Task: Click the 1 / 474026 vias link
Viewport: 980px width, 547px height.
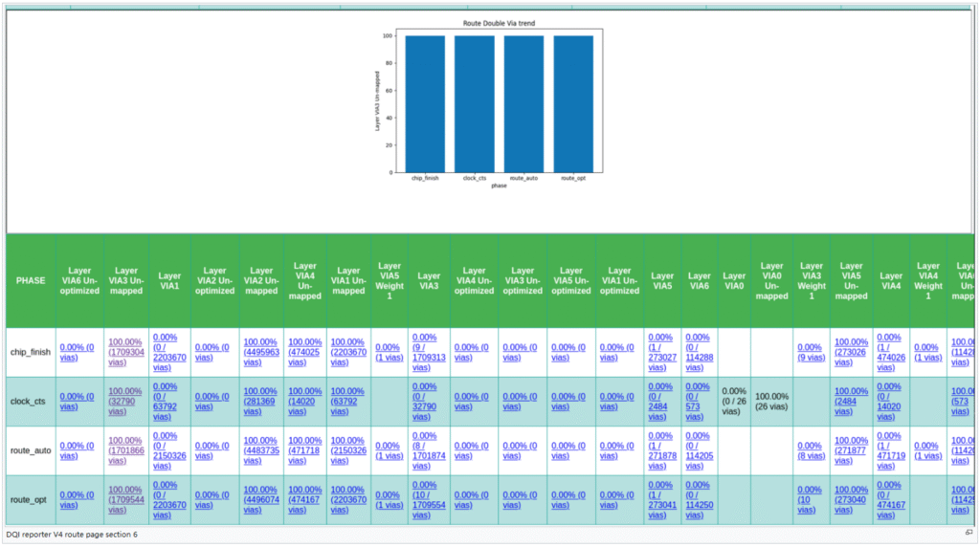Action: [x=890, y=352]
